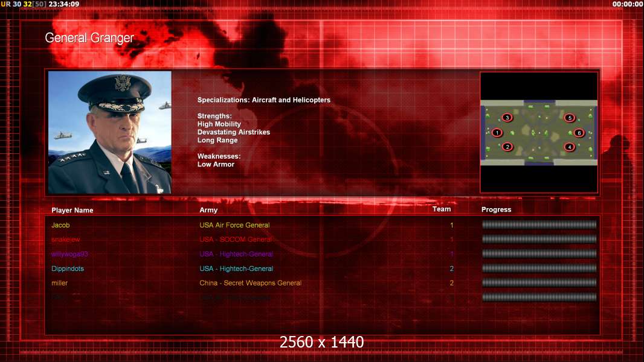Select player name snakelew
Image resolution: width=644 pixels, height=362 pixels.
tap(66, 240)
